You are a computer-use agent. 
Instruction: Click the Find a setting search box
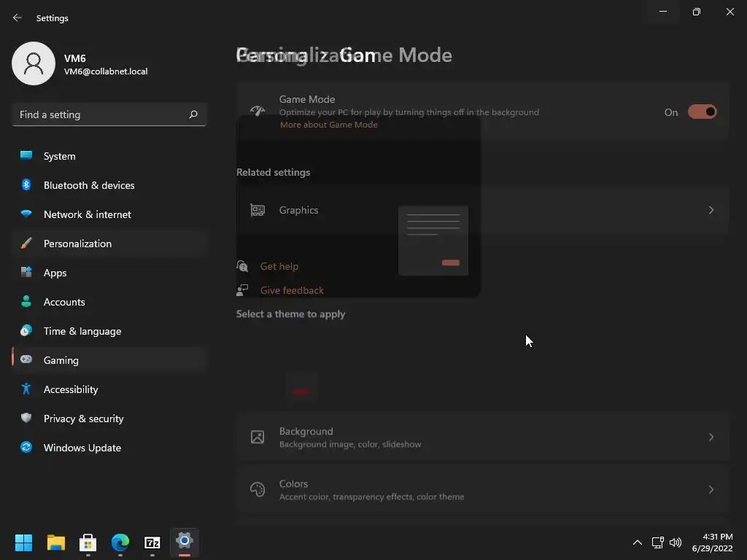(109, 114)
